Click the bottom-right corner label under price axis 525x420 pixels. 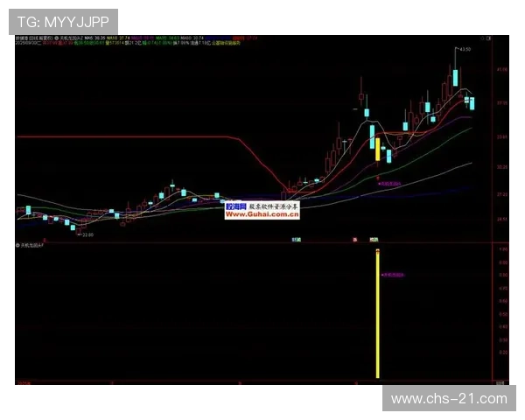pyautogui.click(x=500, y=382)
